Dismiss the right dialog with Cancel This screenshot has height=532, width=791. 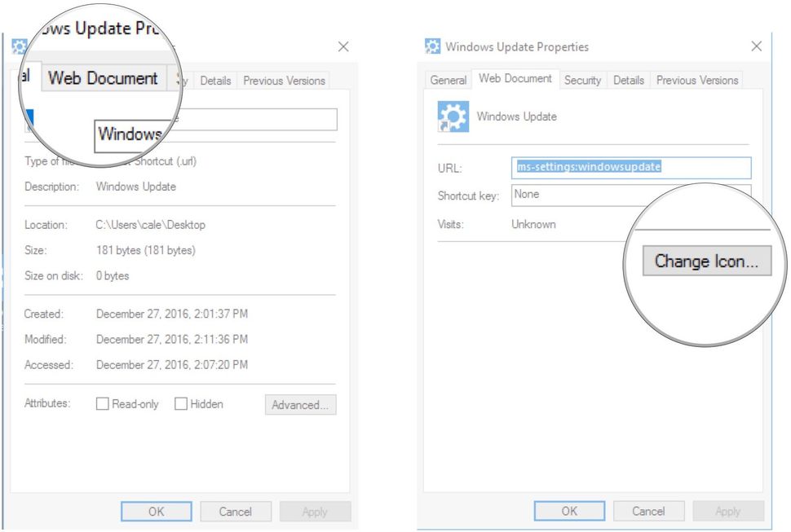click(648, 511)
